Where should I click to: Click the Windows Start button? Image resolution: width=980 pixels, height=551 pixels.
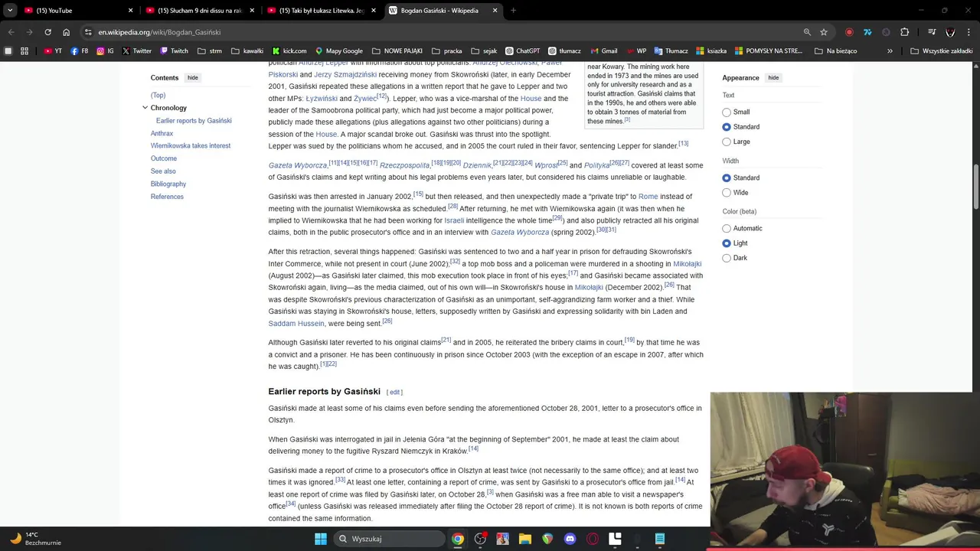(x=321, y=539)
